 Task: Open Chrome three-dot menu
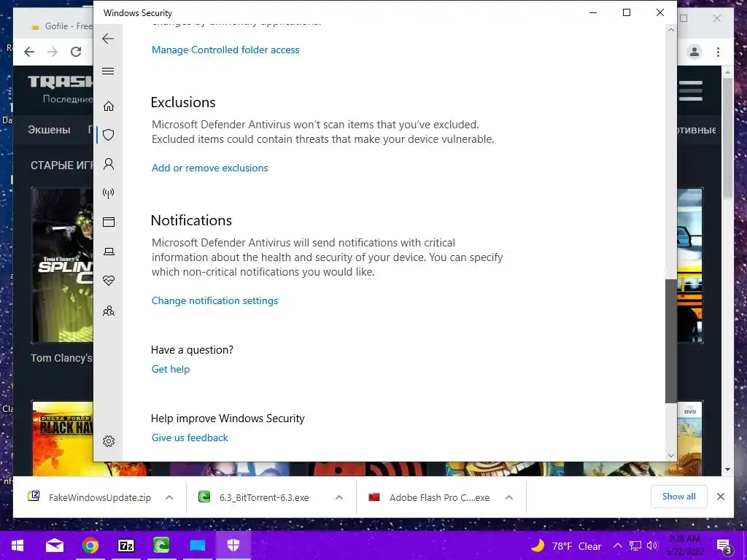(718, 52)
